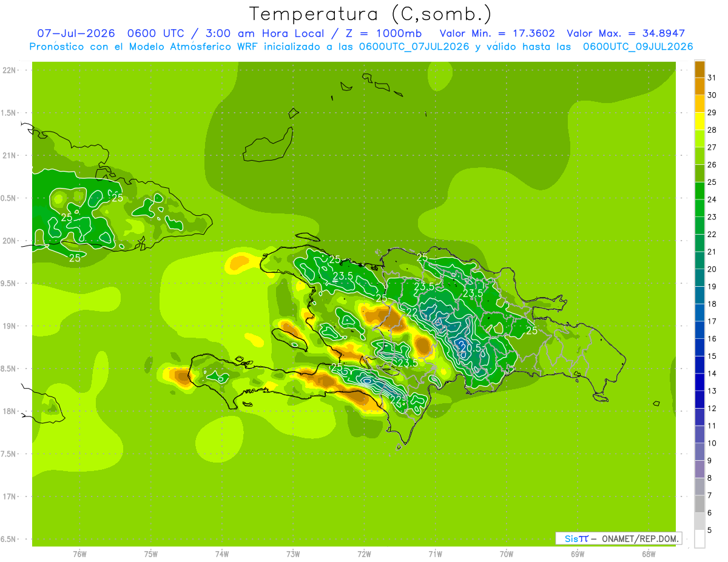Click the colorbar label "18"

tap(712, 304)
